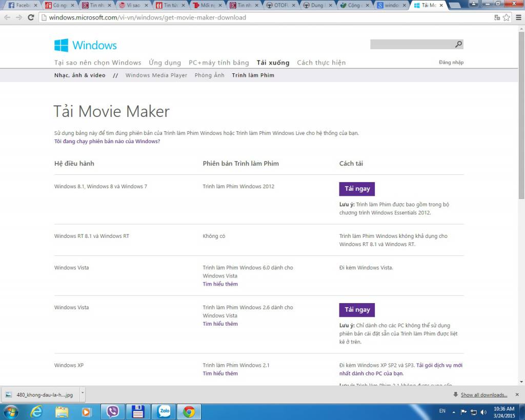This screenshot has width=525, height=420.
Task: Click the Show desktop strip at taskbar end
Action: tap(522, 412)
